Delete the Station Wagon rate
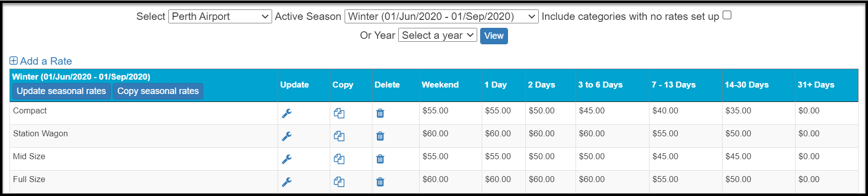The image size is (868, 196). tap(380, 136)
